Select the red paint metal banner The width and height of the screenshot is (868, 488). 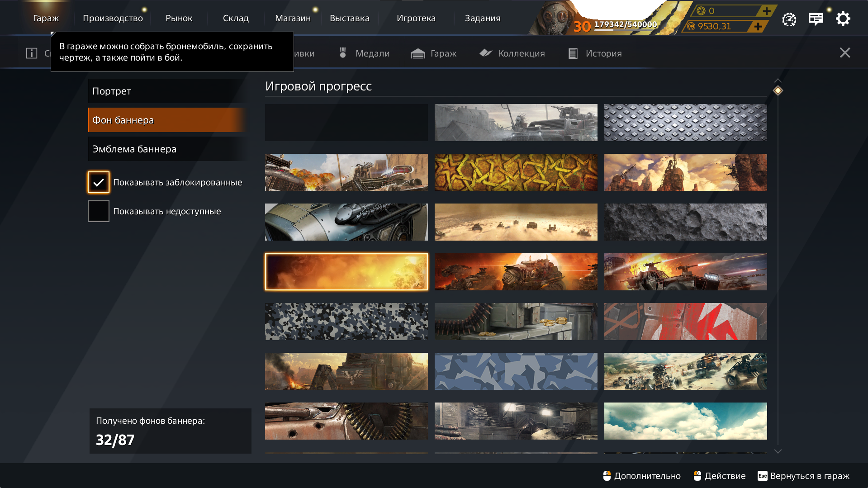point(686,322)
